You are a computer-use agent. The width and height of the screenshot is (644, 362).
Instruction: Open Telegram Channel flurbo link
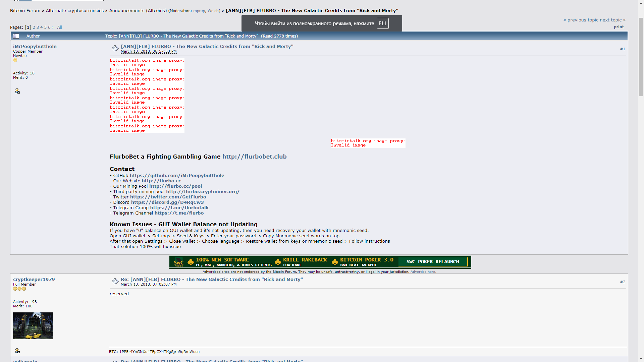pyautogui.click(x=179, y=213)
